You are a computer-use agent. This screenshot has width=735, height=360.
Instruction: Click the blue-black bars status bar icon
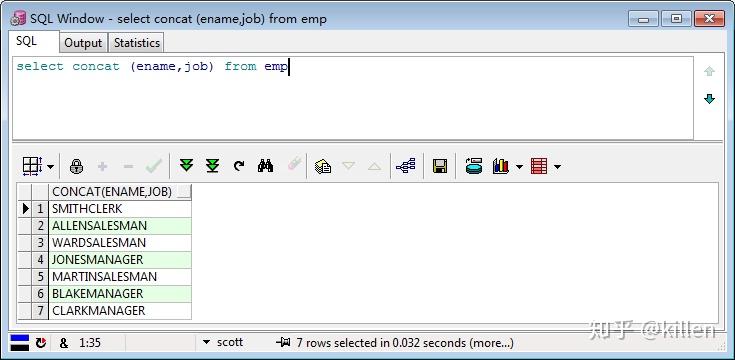click(20, 343)
